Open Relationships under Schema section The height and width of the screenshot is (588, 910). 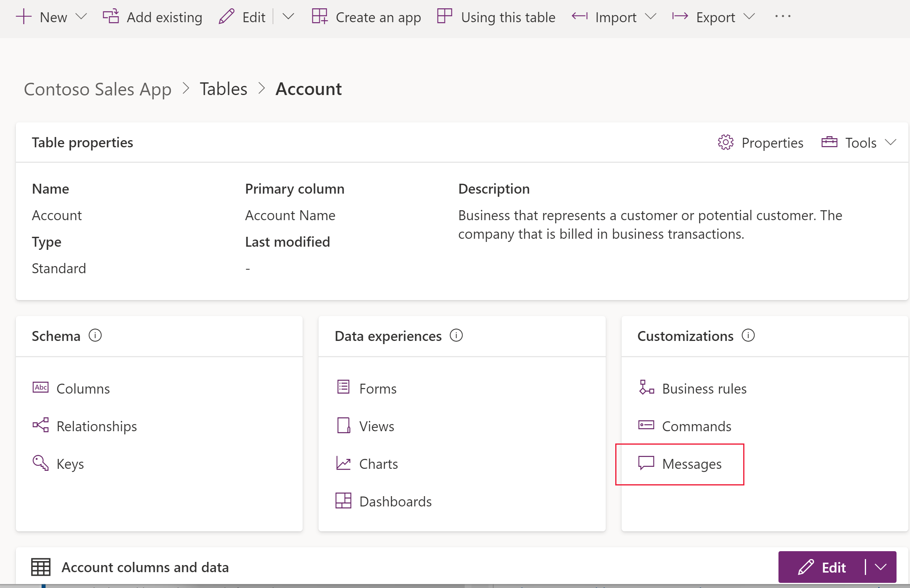tap(97, 426)
